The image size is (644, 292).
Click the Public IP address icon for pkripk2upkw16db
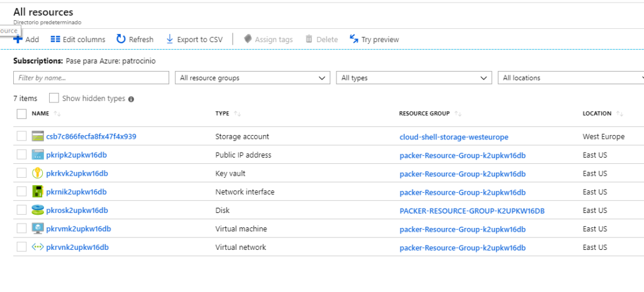coord(37,154)
